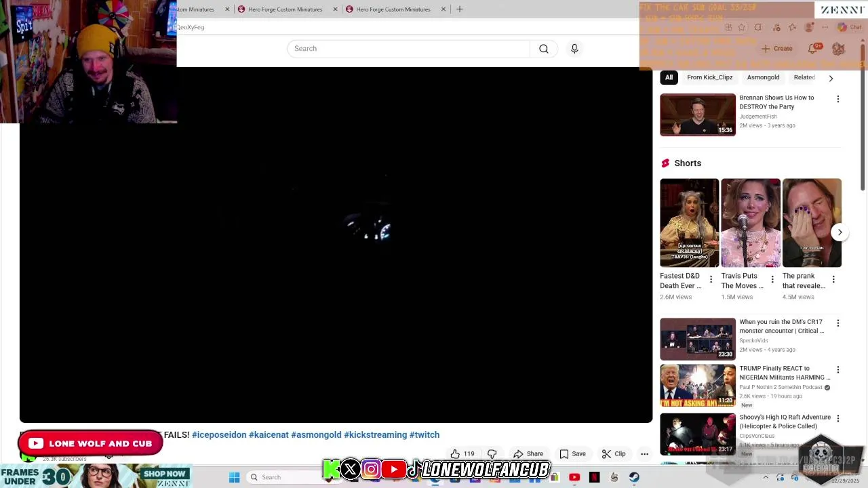Open Travis Puts The Moves short

750,223
